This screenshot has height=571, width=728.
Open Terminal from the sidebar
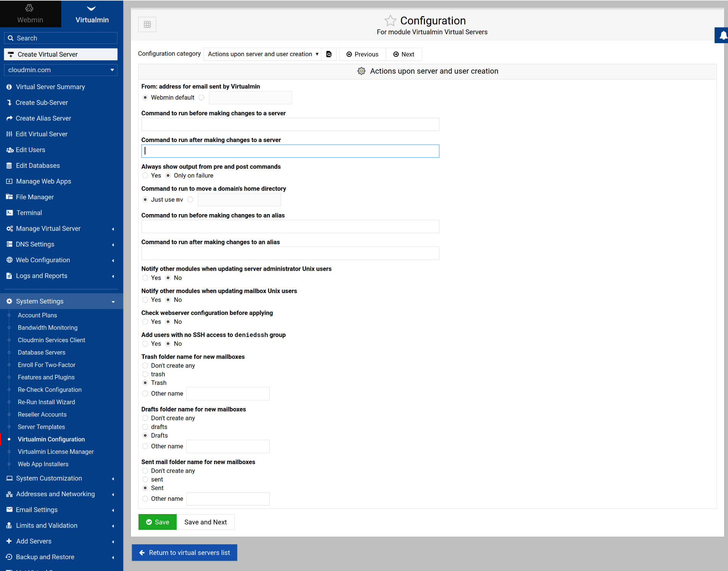click(29, 213)
